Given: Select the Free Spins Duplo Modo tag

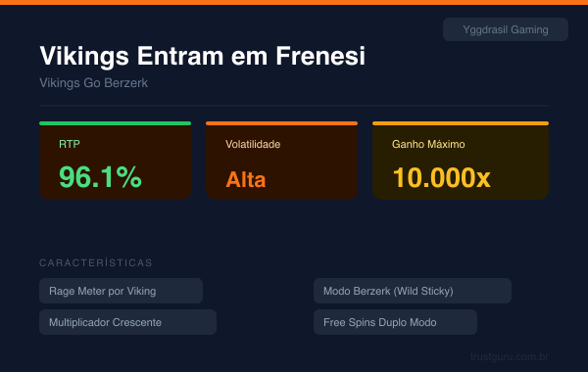Looking at the screenshot, I should point(395,322).
